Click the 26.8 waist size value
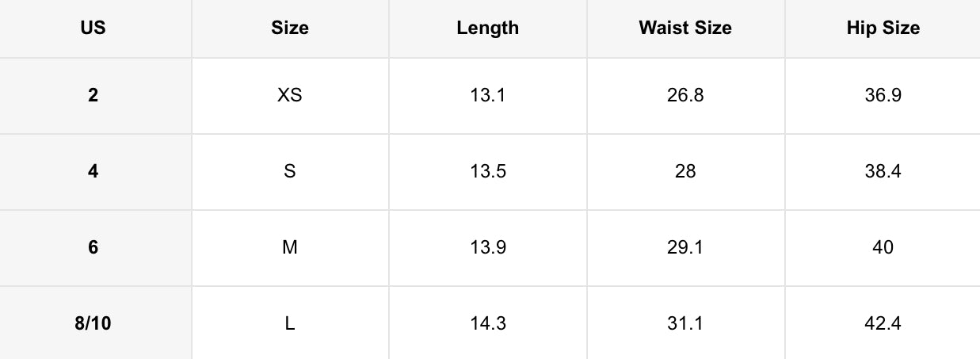 point(685,96)
